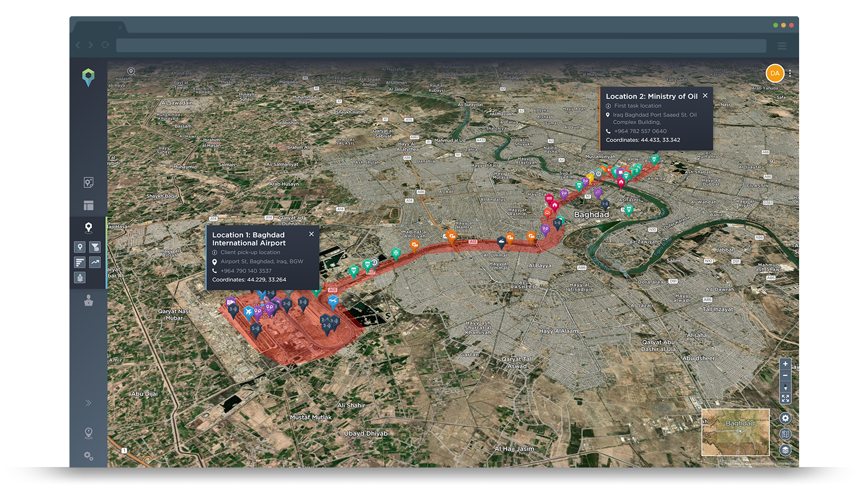Click the locations pin sub-tool button
This screenshot has height=499, width=868.
pos(80,247)
